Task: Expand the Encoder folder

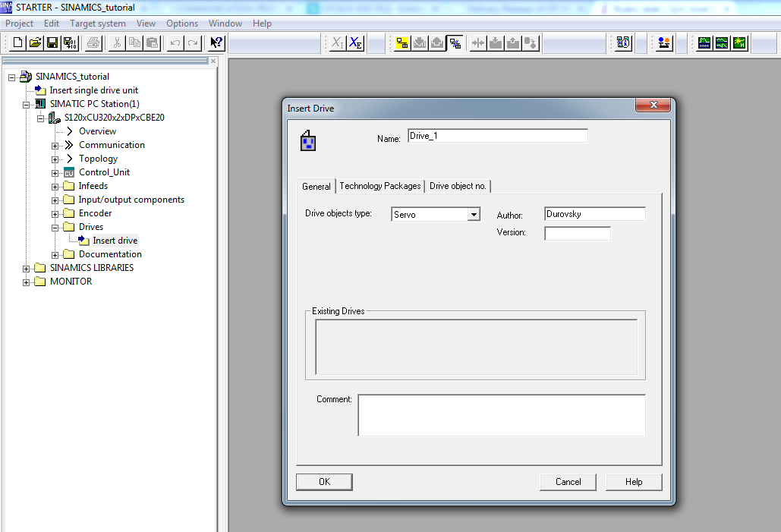Action: point(55,214)
